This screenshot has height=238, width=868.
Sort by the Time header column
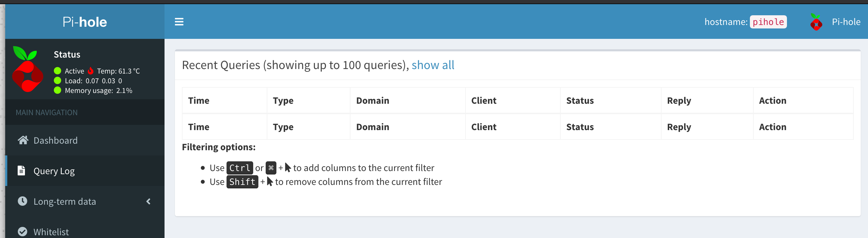tap(224, 101)
